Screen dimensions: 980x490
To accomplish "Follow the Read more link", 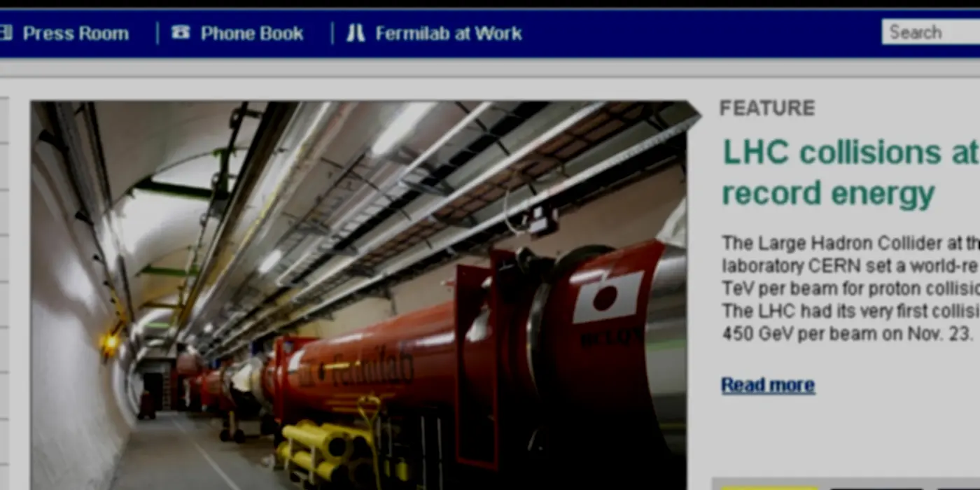I will pyautogui.click(x=768, y=385).
